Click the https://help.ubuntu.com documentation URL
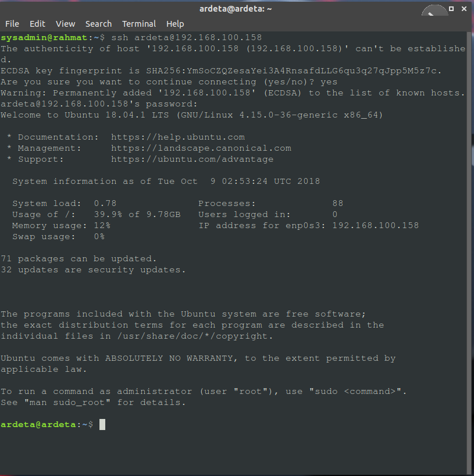This screenshot has height=476, width=474. pos(177,137)
